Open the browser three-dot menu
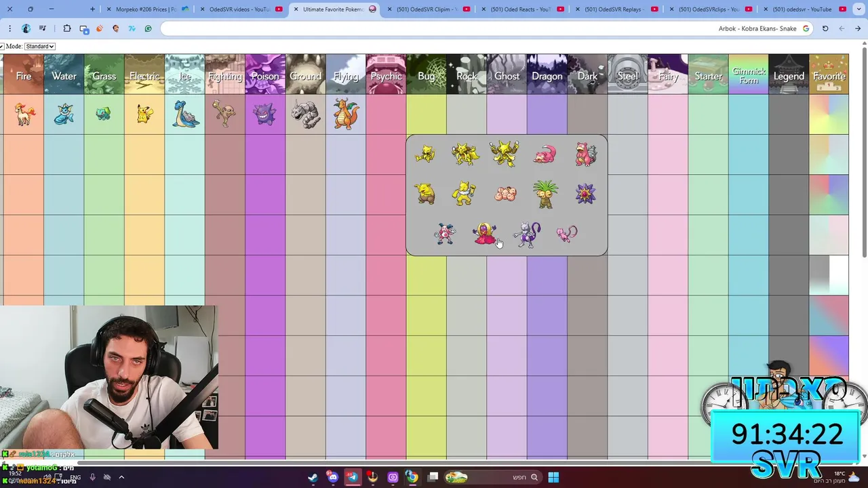868x488 pixels. (x=9, y=28)
